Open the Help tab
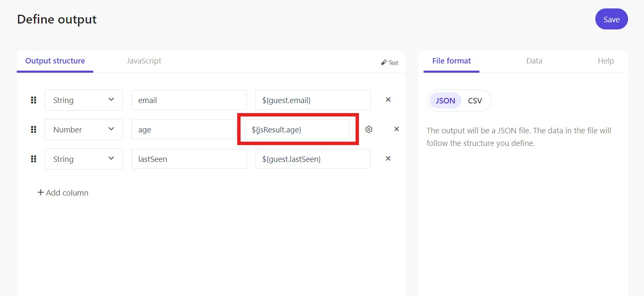 (606, 61)
